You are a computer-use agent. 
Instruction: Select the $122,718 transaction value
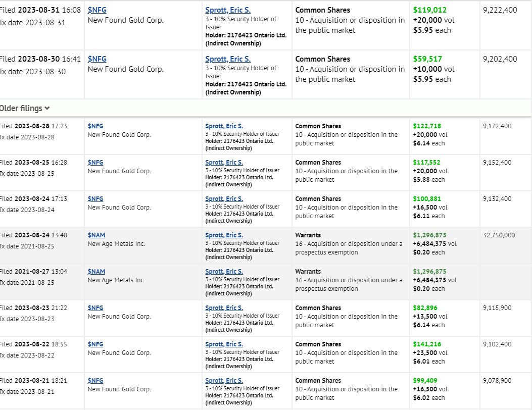tap(427, 126)
